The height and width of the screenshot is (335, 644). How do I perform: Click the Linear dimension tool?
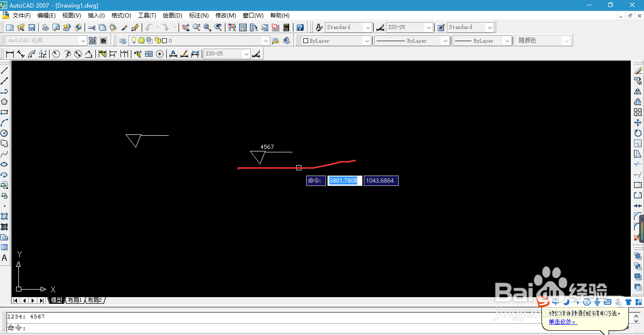click(10, 54)
